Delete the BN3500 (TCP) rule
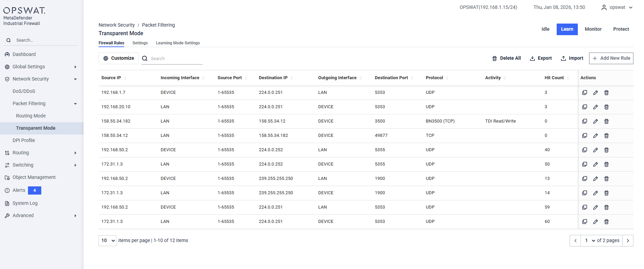The height and width of the screenshot is (269, 644). click(x=606, y=121)
